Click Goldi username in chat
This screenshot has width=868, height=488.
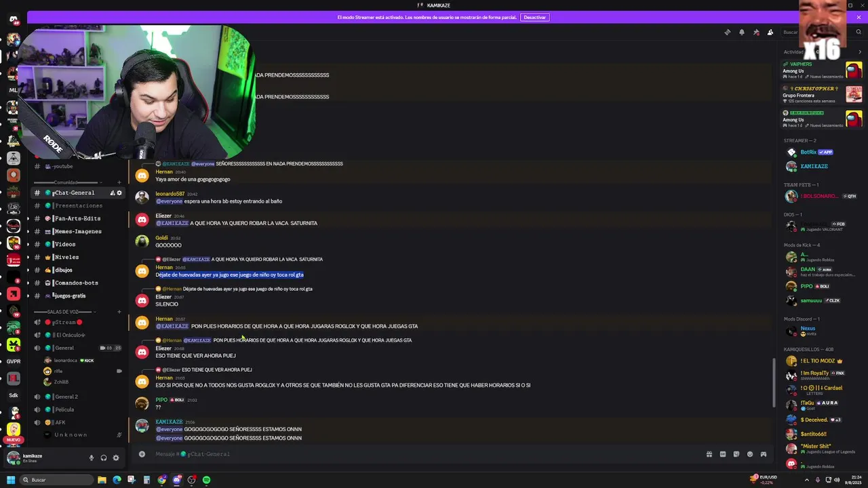tap(161, 238)
